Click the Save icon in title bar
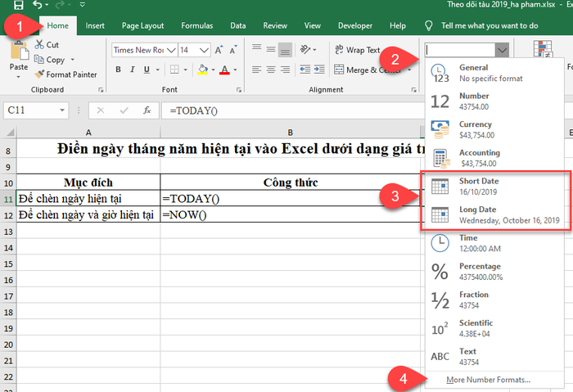This screenshot has height=392, width=573. [x=18, y=5]
